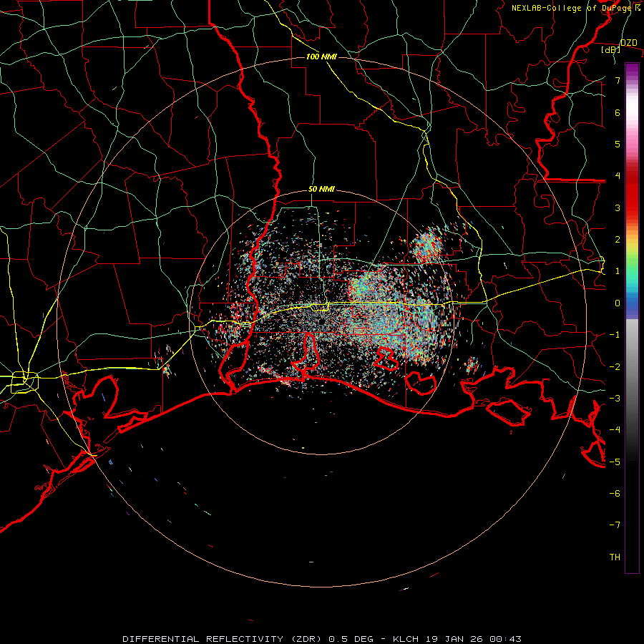Image resolution: width=644 pixels, height=644 pixels.
Task: Click the color scale value -6
Action: click(615, 494)
